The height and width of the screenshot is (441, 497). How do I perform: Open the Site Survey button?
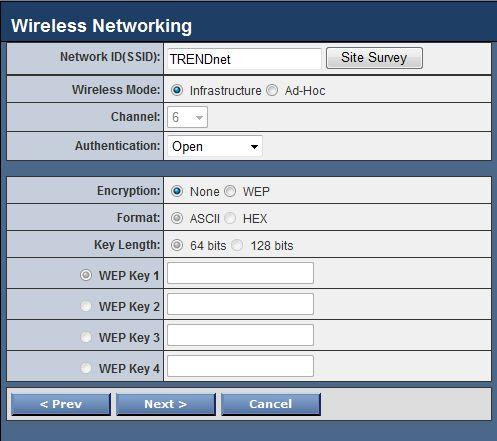click(x=374, y=58)
